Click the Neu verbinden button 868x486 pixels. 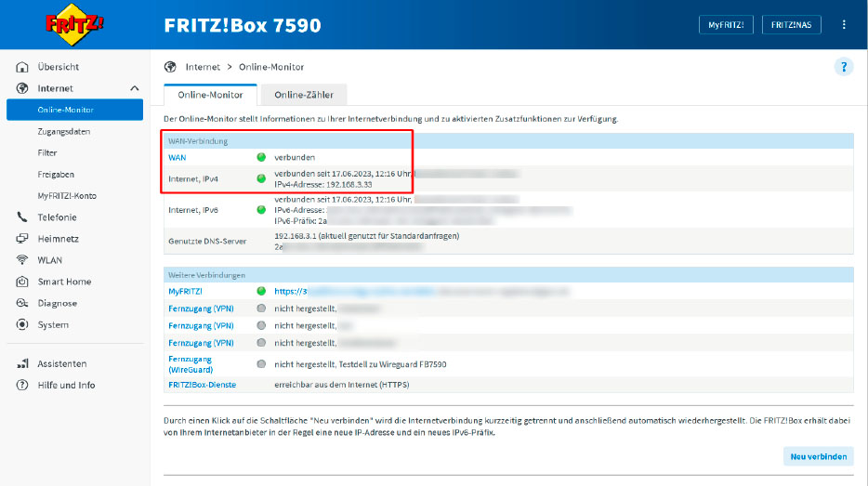point(818,456)
